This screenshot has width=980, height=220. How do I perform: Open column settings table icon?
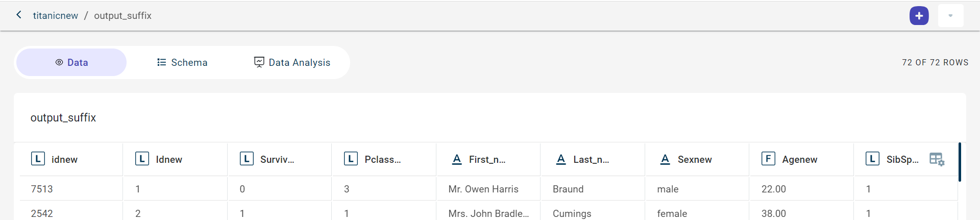coord(937,159)
